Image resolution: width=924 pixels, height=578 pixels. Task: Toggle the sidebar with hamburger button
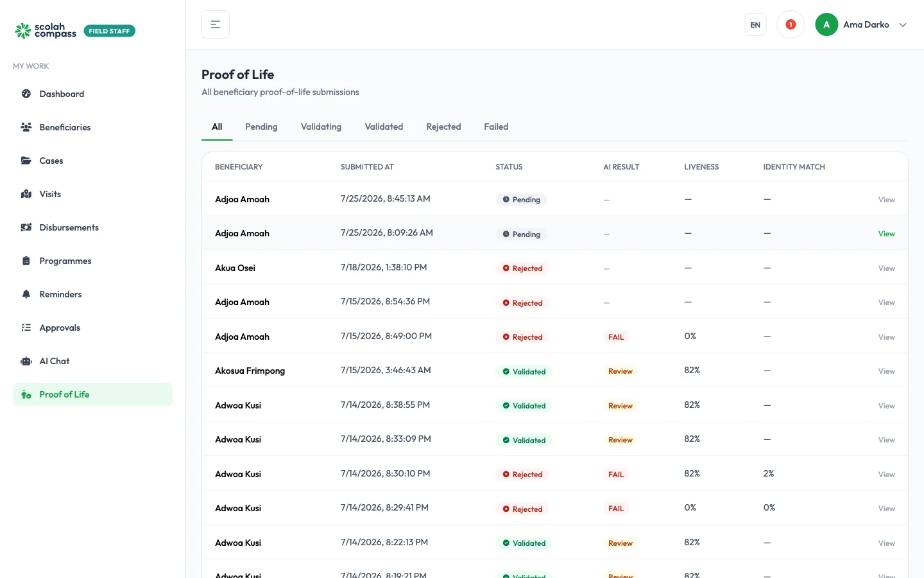216,24
